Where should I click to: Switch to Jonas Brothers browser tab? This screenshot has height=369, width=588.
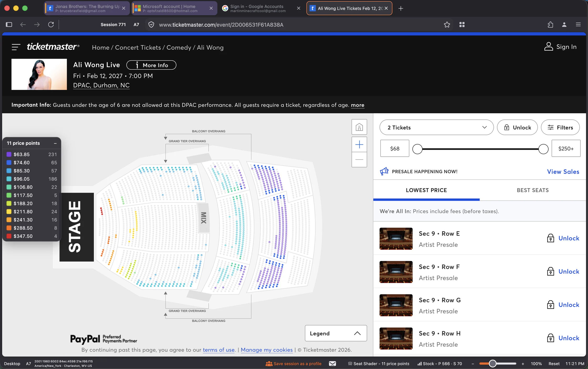coord(87,8)
